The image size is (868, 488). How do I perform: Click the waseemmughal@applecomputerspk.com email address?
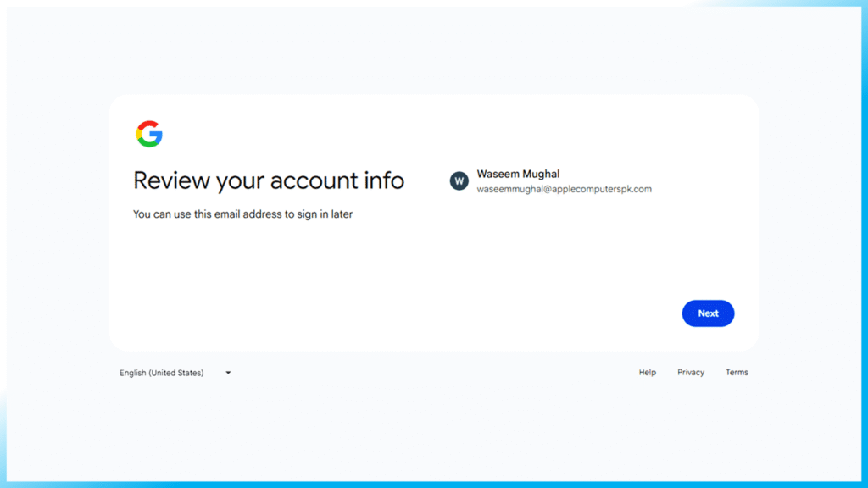(x=564, y=189)
